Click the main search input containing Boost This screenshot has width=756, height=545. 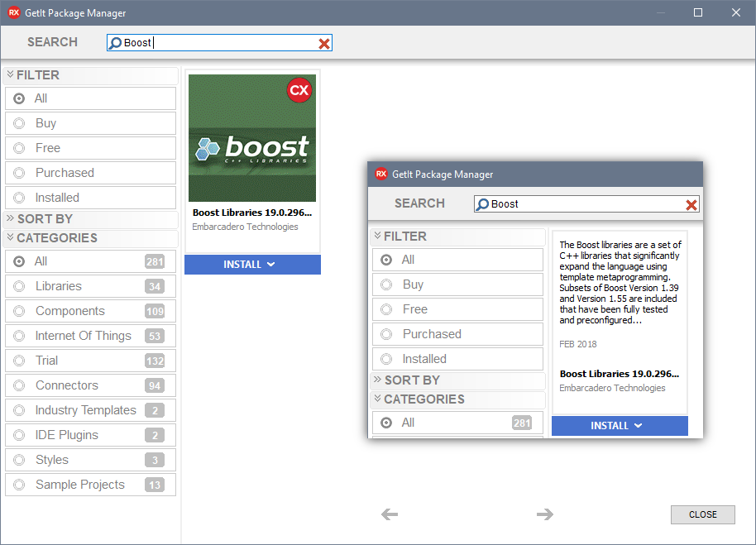pos(219,43)
